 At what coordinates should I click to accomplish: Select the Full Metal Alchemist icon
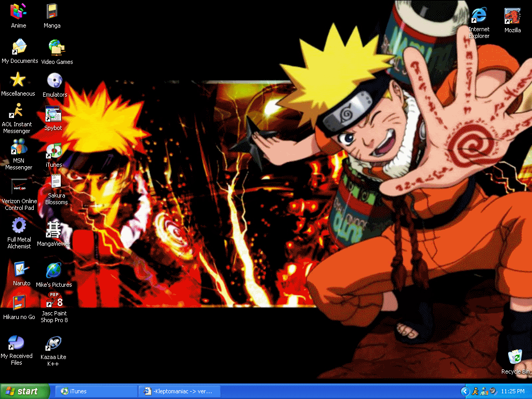click(19, 225)
